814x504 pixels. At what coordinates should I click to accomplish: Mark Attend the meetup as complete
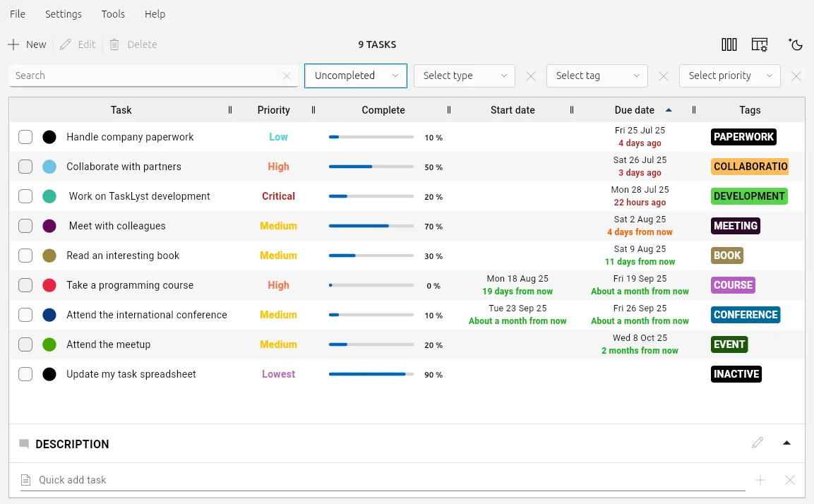point(25,344)
